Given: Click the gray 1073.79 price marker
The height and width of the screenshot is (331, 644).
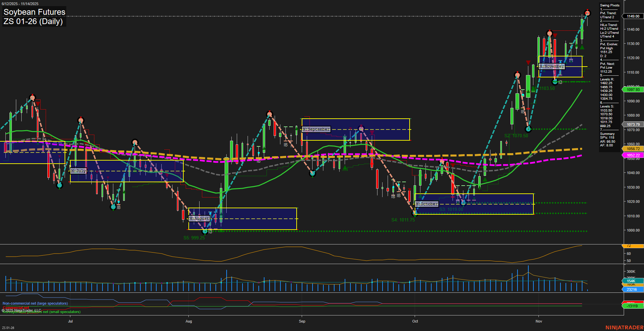Looking at the screenshot, I should tap(632, 124).
